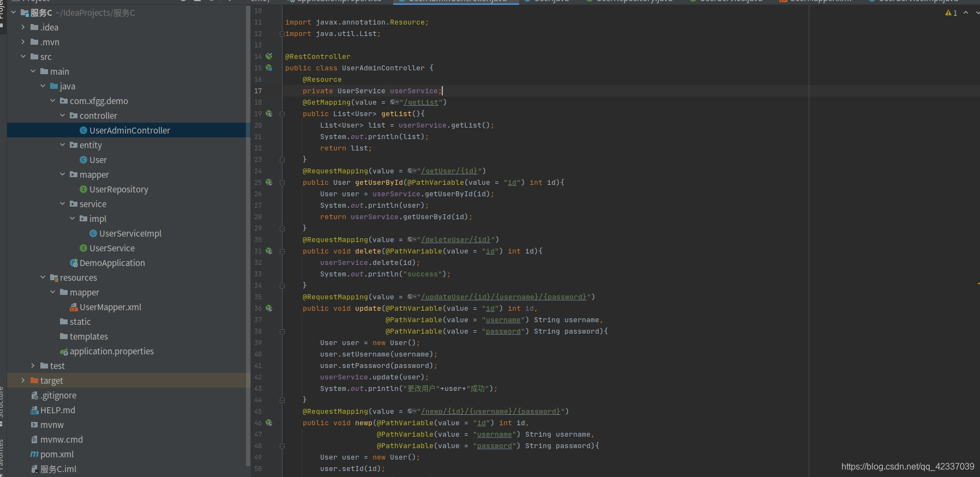Fold the delete method at line 31
The image size is (980, 477).
[x=282, y=251]
